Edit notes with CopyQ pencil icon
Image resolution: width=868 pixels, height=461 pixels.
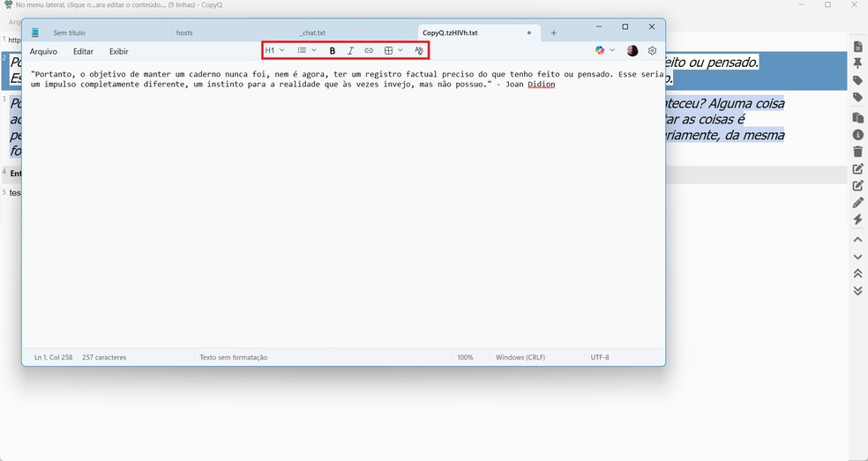857,203
